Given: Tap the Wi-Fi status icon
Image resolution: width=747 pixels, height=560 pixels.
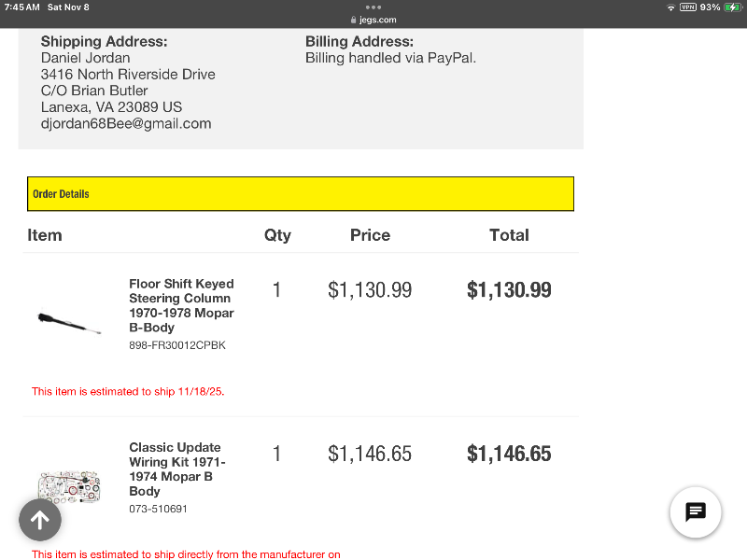Looking at the screenshot, I should [670, 7].
